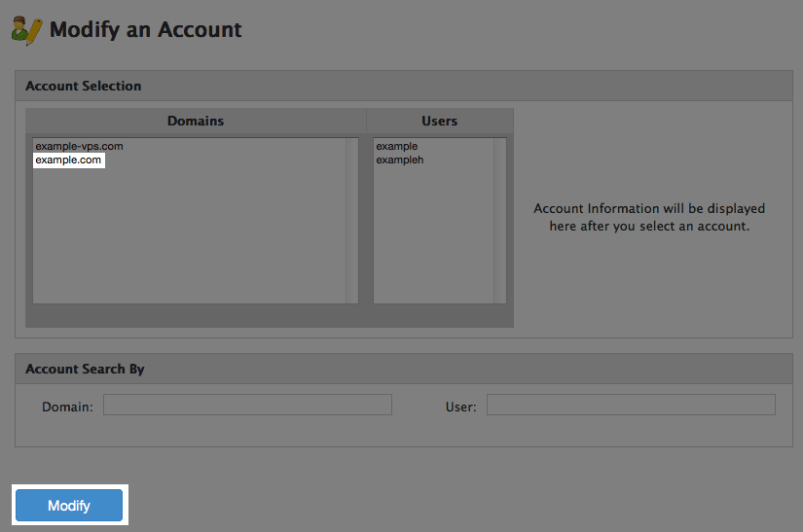The width and height of the screenshot is (803, 532).
Task: Click the Domains column header
Action: click(x=196, y=122)
